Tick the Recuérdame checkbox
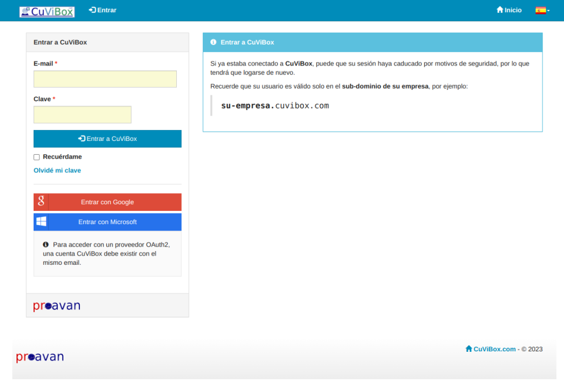This screenshot has width=564, height=392. point(37,157)
